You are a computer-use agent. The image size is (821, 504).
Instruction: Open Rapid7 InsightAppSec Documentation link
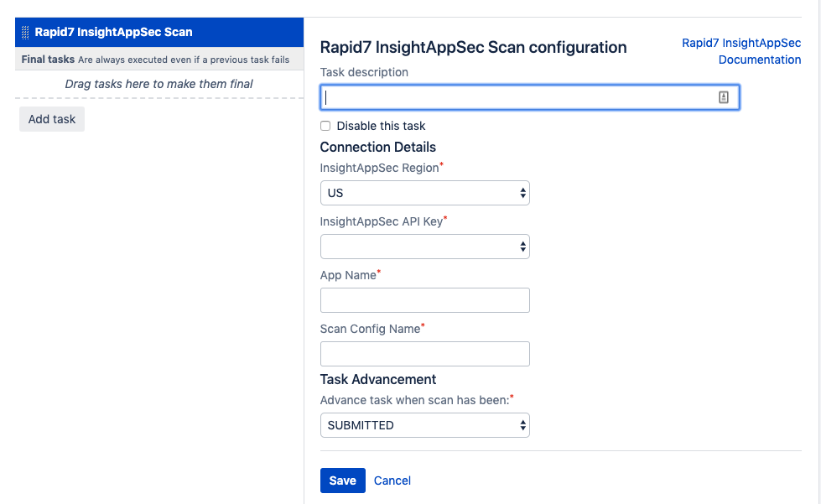click(741, 51)
